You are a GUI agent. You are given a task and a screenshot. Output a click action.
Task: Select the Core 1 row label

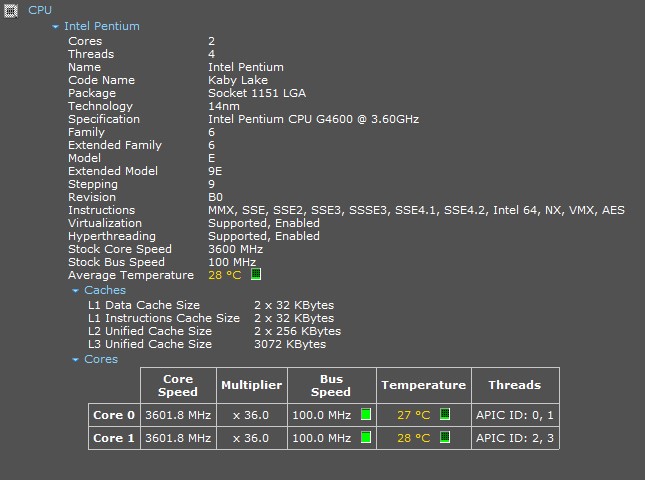click(x=114, y=438)
